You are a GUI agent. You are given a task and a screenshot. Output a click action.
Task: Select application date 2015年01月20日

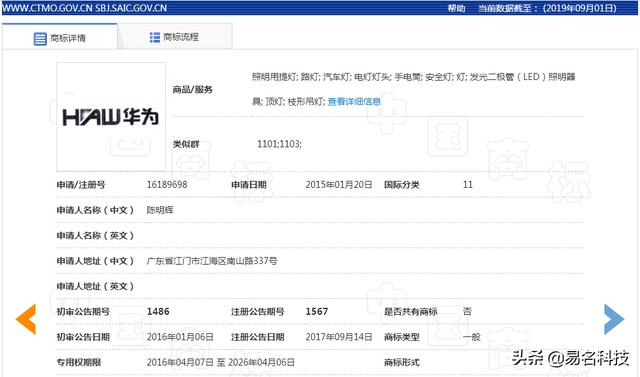[x=339, y=184]
